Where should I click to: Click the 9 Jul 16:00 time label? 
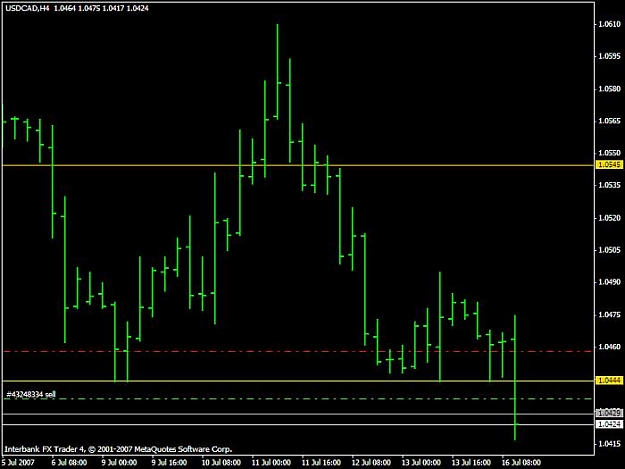[169, 463]
